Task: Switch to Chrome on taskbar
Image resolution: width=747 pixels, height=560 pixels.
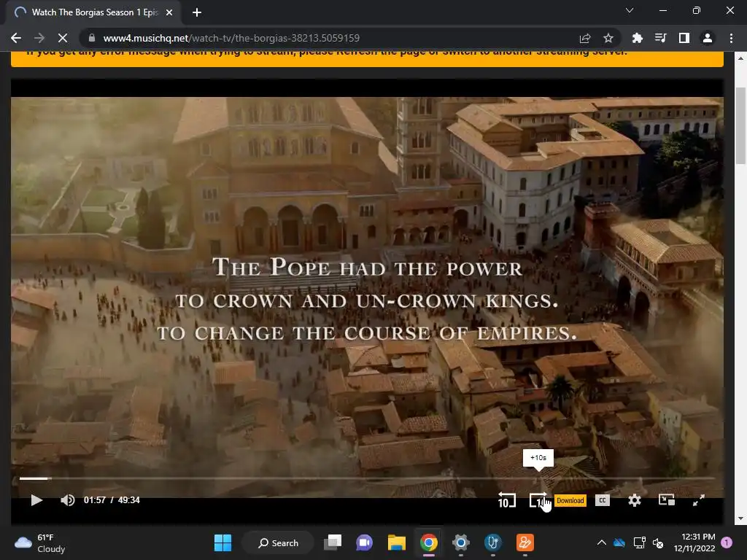Action: (429, 542)
